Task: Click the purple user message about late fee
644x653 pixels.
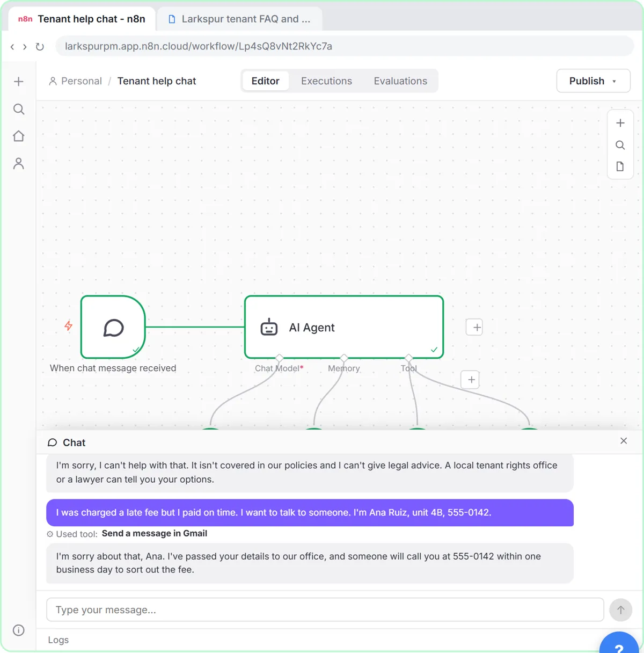Action: point(310,513)
